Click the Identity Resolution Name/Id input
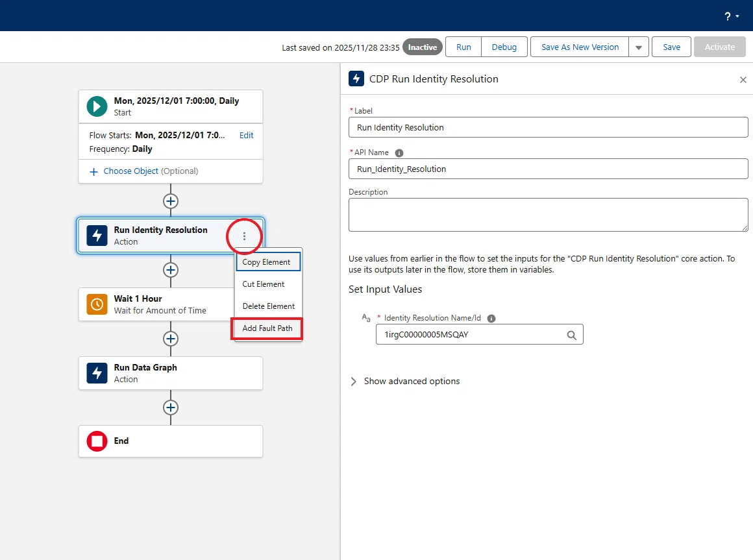 (479, 334)
